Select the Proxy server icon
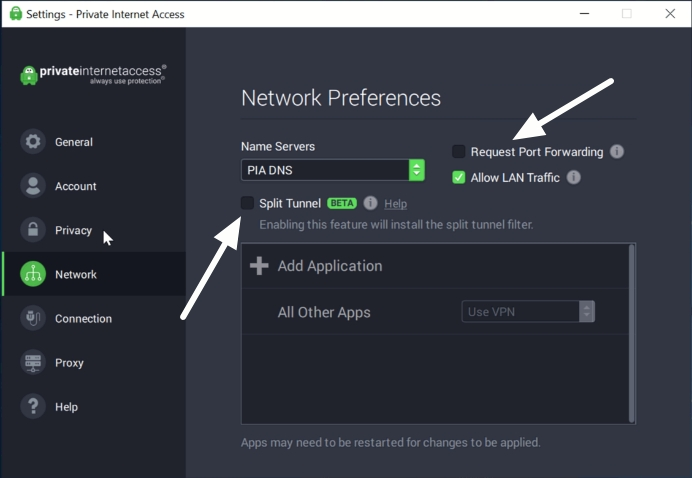Viewport: 692px width, 478px height. 33,362
